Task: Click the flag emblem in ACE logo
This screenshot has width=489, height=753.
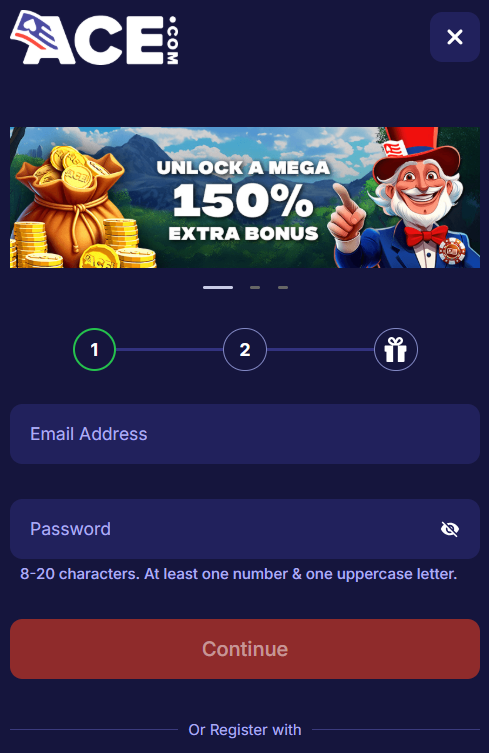Action: click(35, 33)
